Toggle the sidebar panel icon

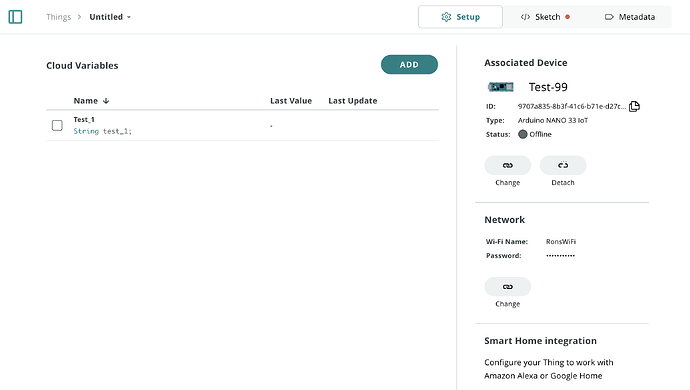tap(15, 17)
